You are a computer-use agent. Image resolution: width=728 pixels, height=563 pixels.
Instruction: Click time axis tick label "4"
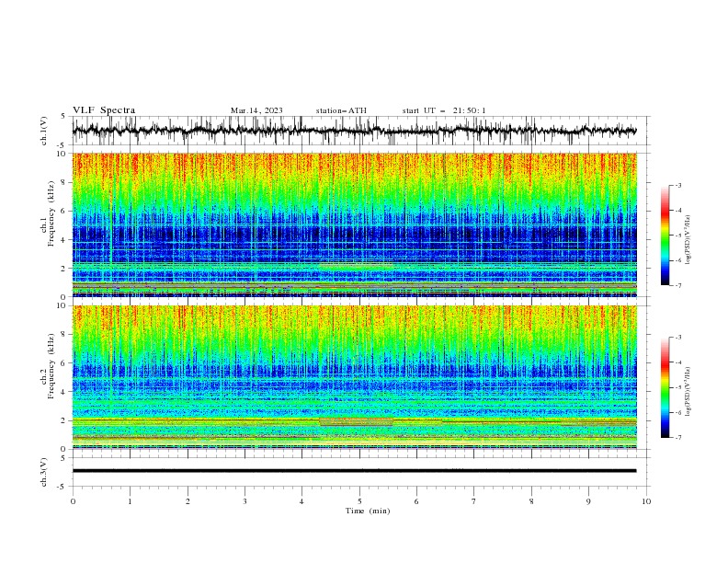[x=302, y=501]
